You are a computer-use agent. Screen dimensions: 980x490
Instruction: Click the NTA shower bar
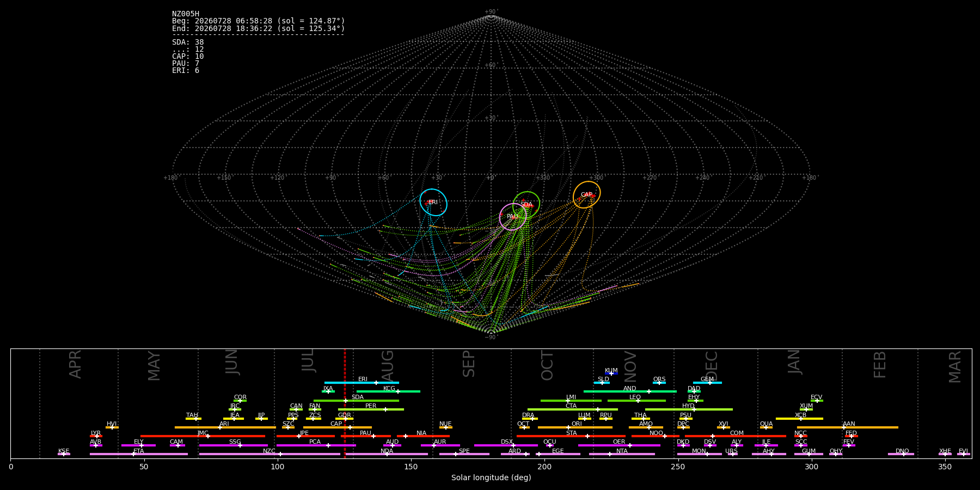(622, 454)
